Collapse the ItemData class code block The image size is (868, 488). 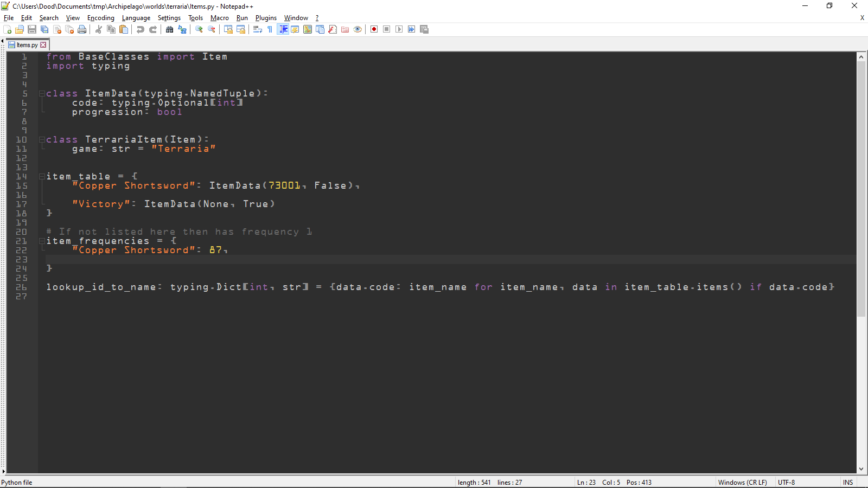click(41, 93)
